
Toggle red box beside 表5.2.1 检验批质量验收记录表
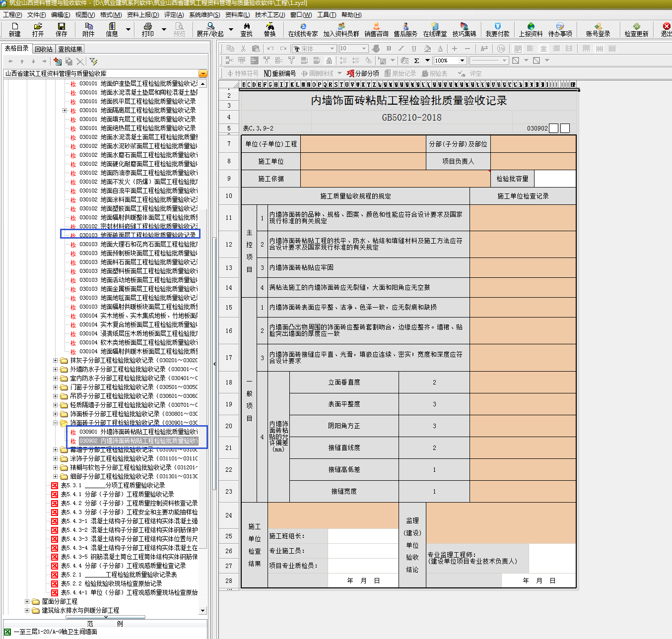point(55,575)
